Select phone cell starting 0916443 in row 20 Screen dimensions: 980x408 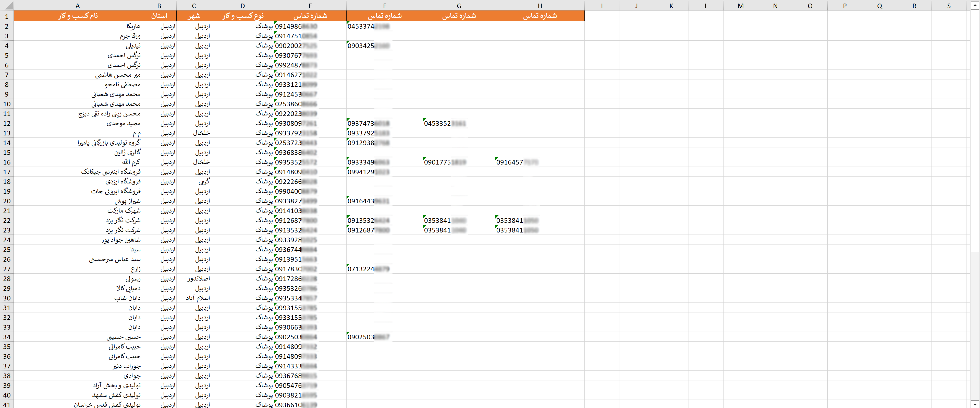pyautogui.click(x=385, y=201)
